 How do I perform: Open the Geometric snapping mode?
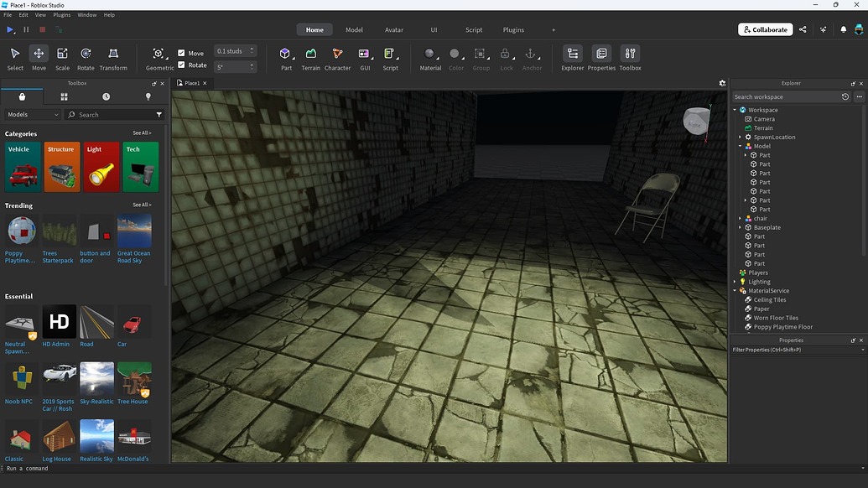(159, 58)
